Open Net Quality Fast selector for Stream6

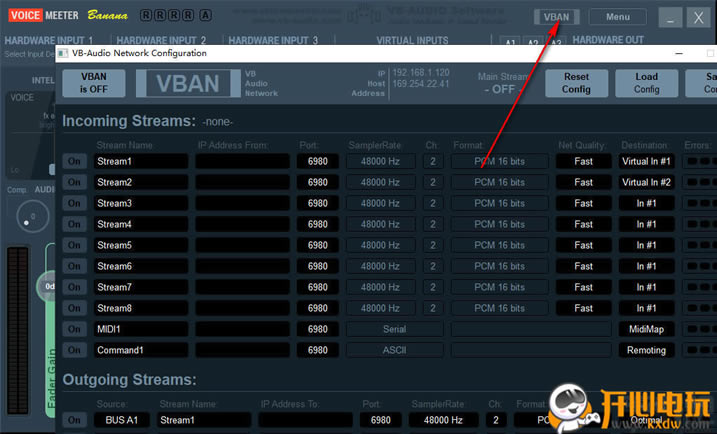(x=583, y=266)
